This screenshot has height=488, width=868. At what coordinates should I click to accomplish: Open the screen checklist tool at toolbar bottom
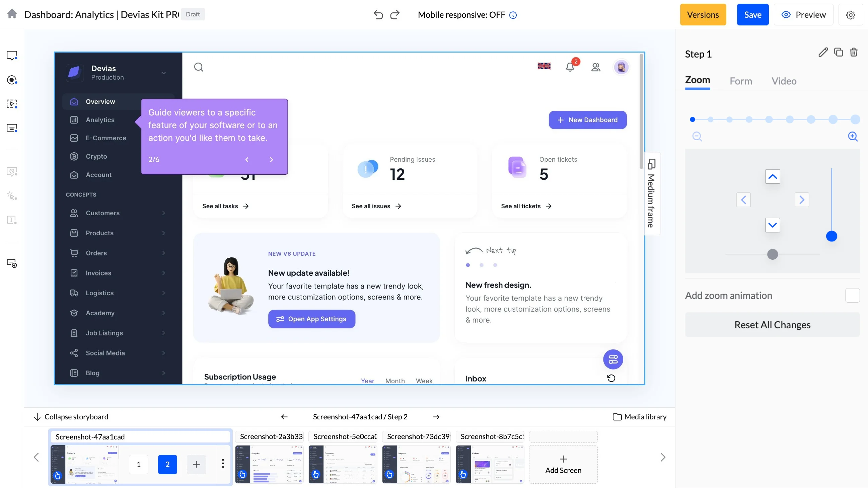(x=12, y=263)
